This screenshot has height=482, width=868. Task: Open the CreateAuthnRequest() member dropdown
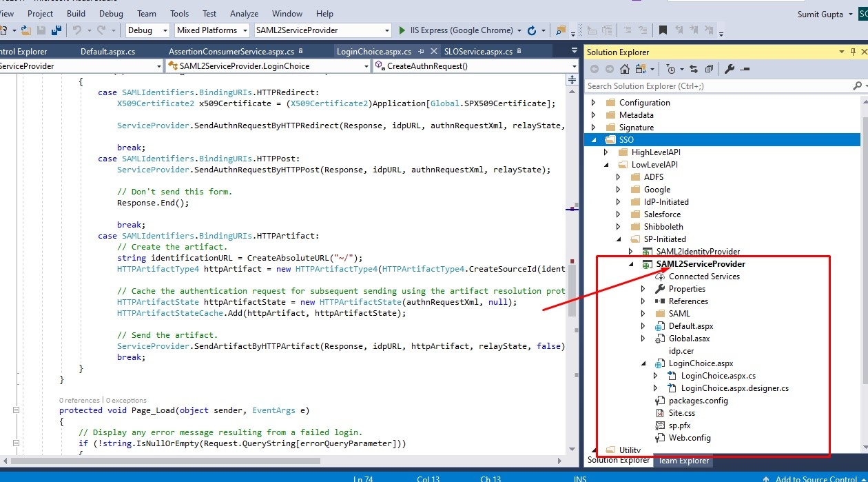click(x=574, y=66)
